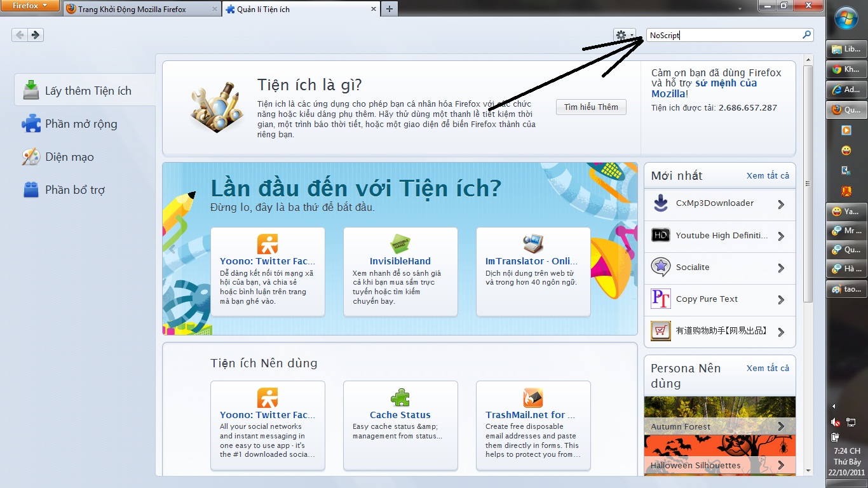The height and width of the screenshot is (488, 868).
Task: Go forward with the right arrow button
Action: point(36,35)
